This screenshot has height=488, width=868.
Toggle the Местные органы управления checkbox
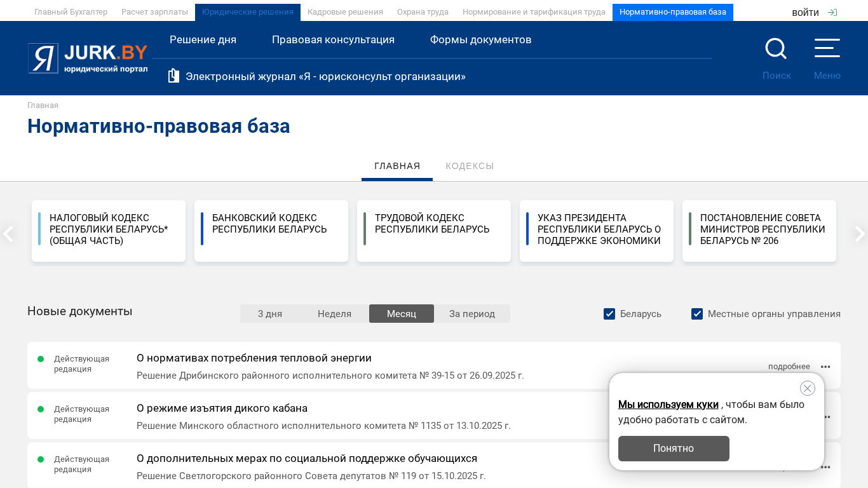pos(697,314)
